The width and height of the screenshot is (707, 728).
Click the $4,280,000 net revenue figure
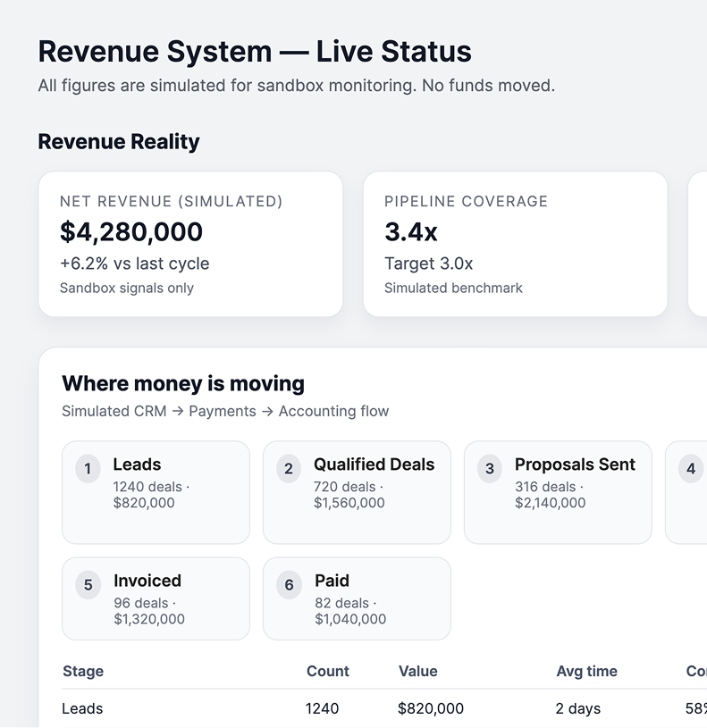(x=131, y=232)
